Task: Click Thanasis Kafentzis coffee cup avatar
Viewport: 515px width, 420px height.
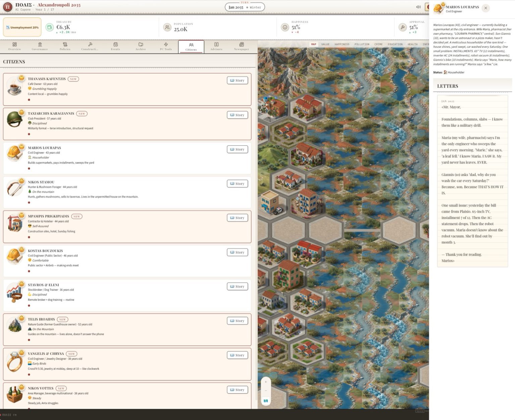Action: [15, 87]
